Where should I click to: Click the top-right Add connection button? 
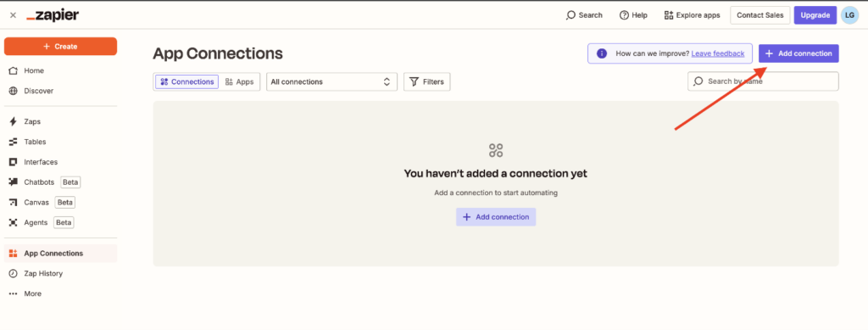coord(798,53)
